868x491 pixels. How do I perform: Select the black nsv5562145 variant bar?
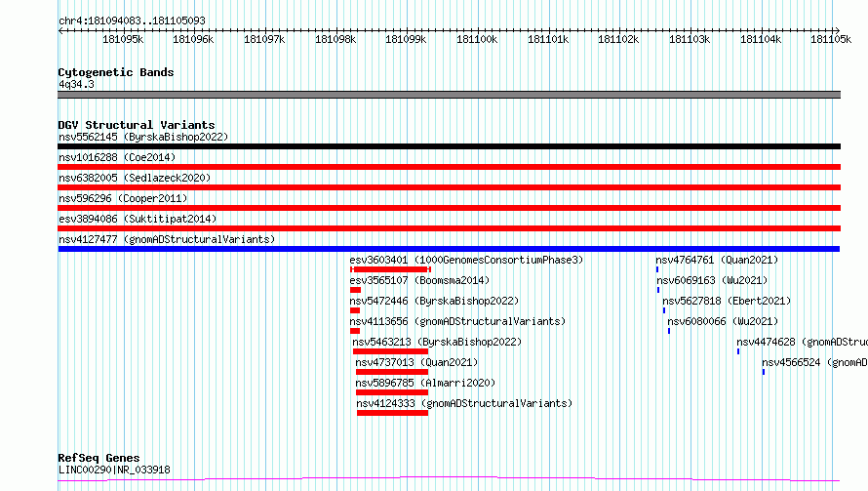(x=449, y=146)
